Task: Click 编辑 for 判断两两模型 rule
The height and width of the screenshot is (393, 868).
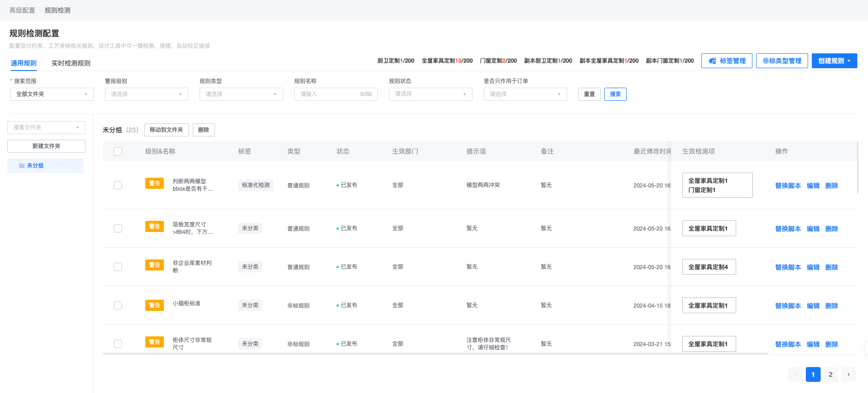Action: click(813, 186)
